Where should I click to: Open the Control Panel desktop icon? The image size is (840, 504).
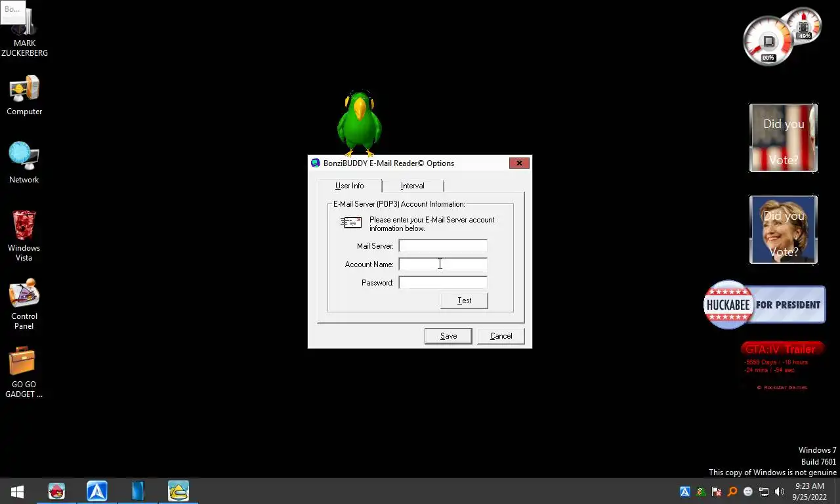coord(24,305)
